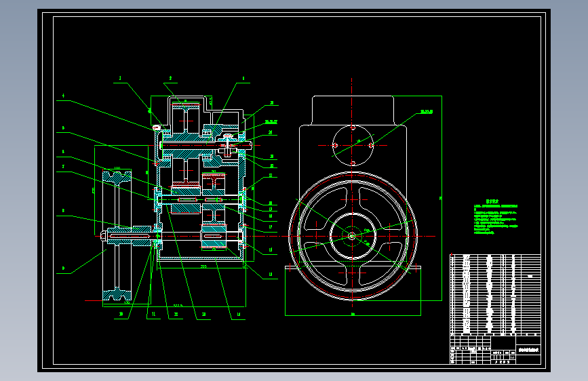588x381 pixels.
Task: Select the lower rim of the sectioned V-belt pulley
Action: [117, 294]
